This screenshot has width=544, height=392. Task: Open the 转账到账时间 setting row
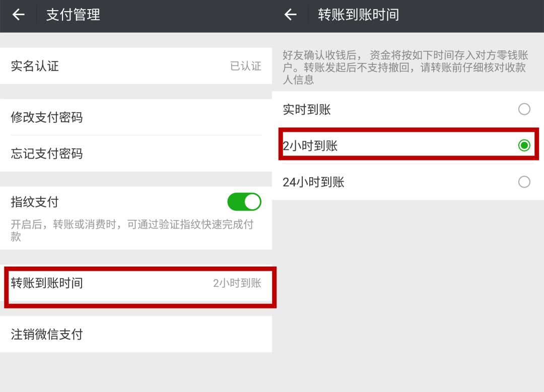pyautogui.click(x=136, y=283)
